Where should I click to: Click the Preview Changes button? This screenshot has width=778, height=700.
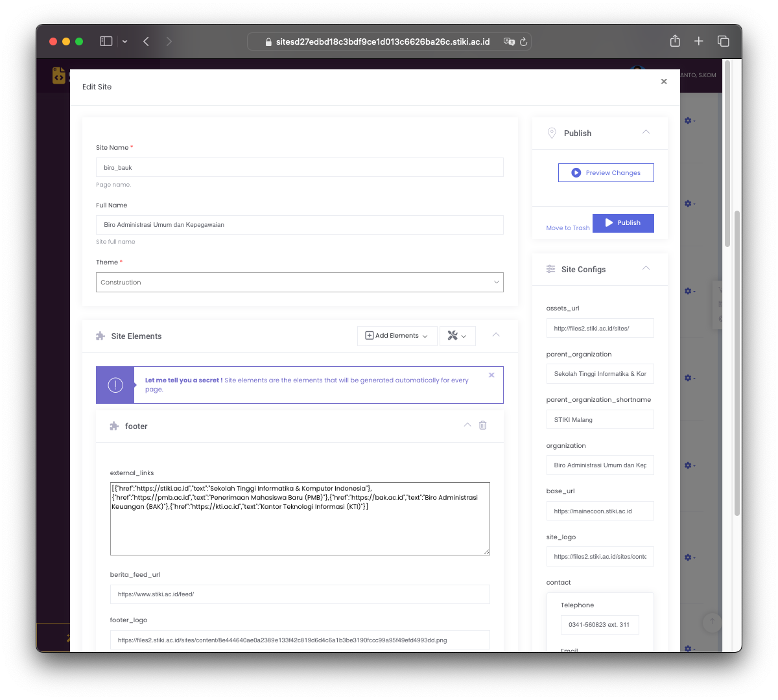[x=606, y=173]
